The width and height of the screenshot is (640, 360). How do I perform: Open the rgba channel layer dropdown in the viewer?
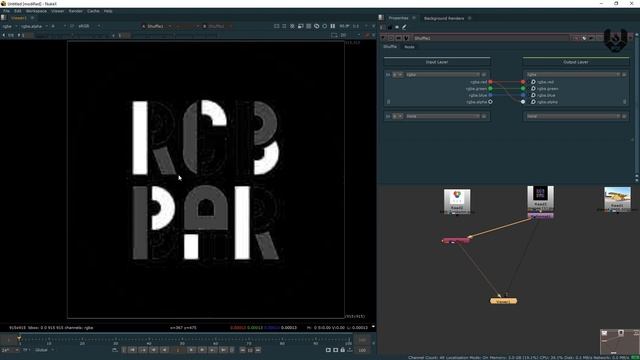[9, 26]
